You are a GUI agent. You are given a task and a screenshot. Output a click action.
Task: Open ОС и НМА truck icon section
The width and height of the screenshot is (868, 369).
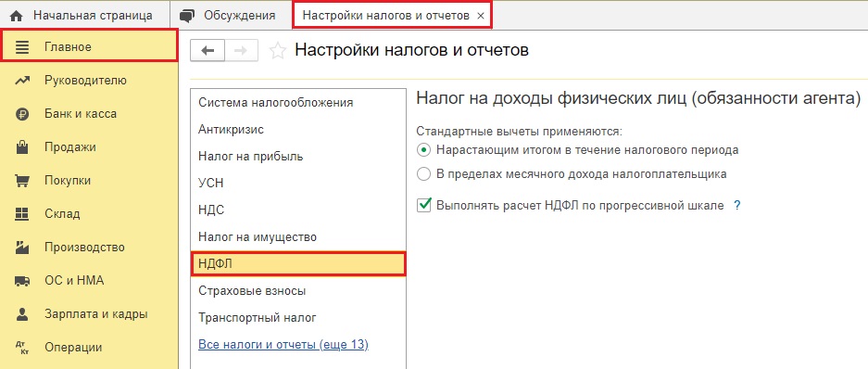tap(21, 281)
